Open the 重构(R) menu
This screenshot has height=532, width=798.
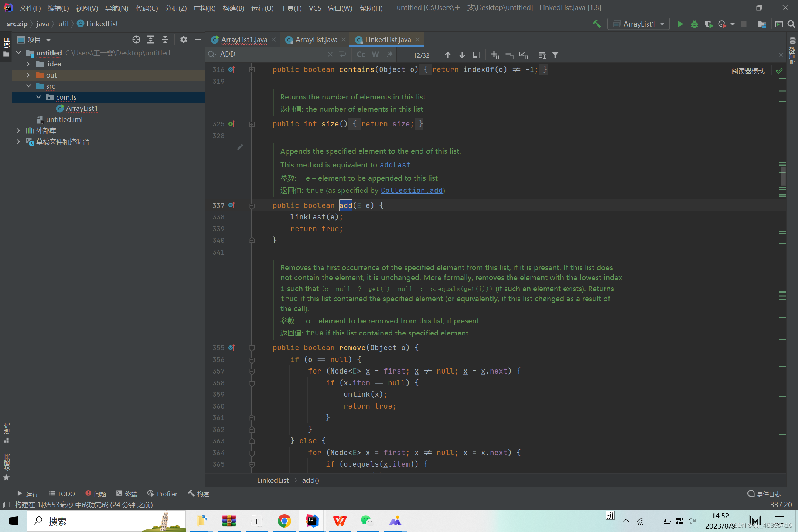coord(204,8)
